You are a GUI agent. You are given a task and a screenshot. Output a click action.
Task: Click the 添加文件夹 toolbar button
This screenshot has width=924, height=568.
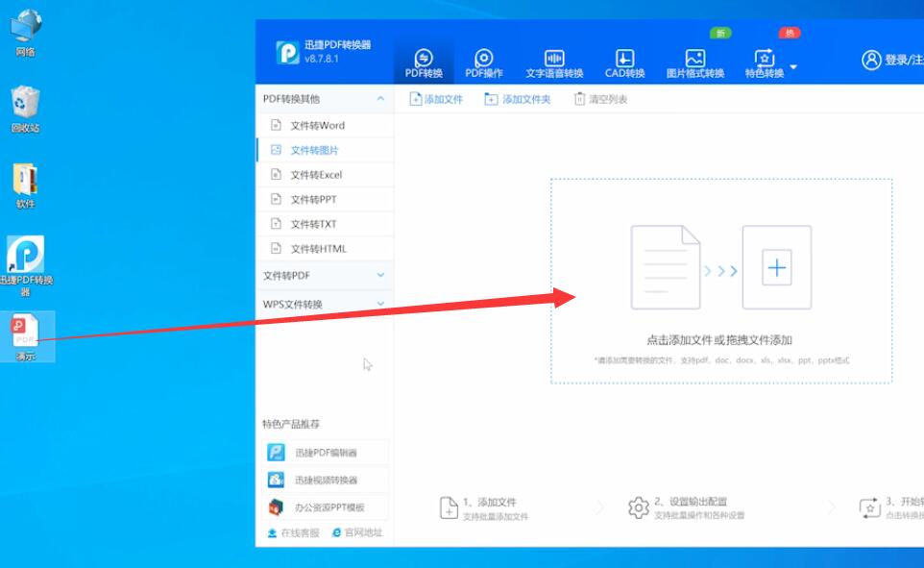tap(518, 99)
